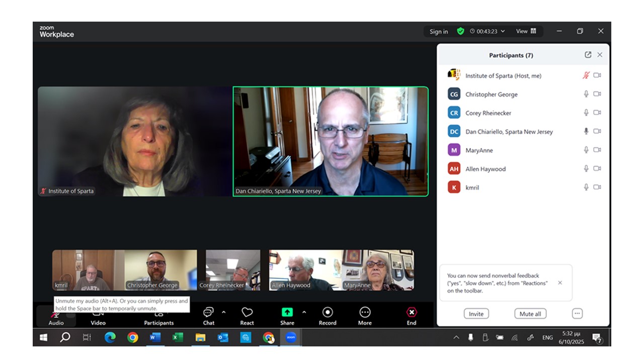Screen dimensions: 644x362
Task: Expand the arrow next to Chat
Action: click(x=224, y=312)
